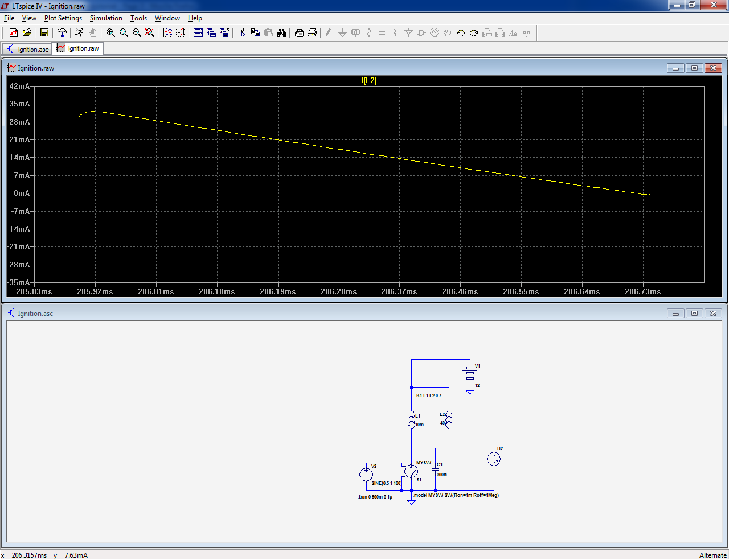The width and height of the screenshot is (729, 560).
Task: Click the Open file folder icon
Action: (27, 33)
